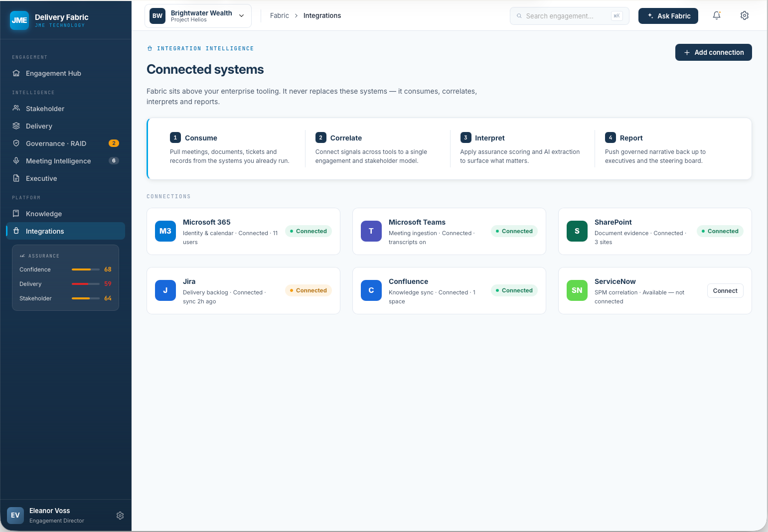
Task: Open the Knowledge page
Action: [66, 214]
